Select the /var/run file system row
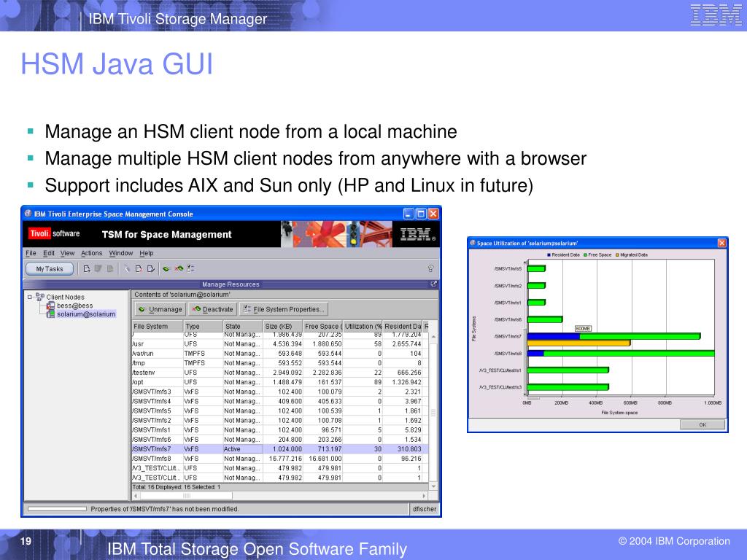 [280, 354]
